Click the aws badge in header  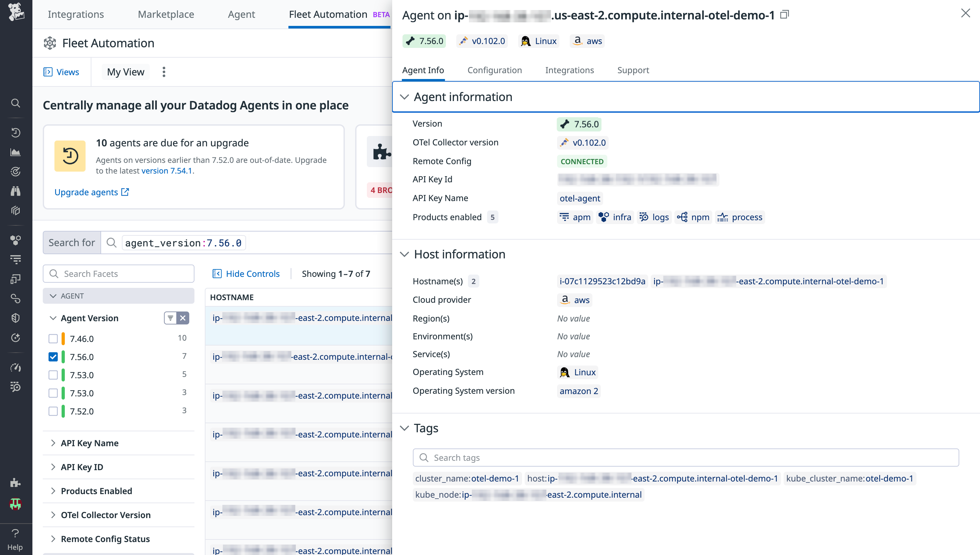point(588,41)
